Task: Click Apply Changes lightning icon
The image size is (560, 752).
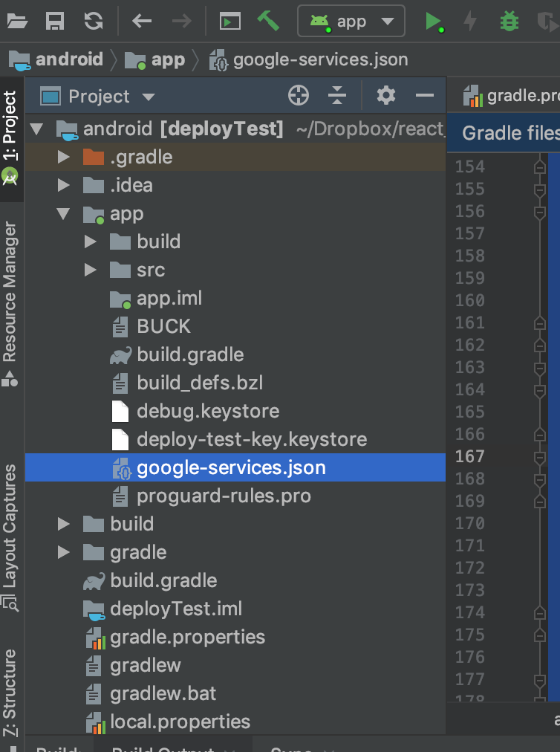Action: coord(470,21)
